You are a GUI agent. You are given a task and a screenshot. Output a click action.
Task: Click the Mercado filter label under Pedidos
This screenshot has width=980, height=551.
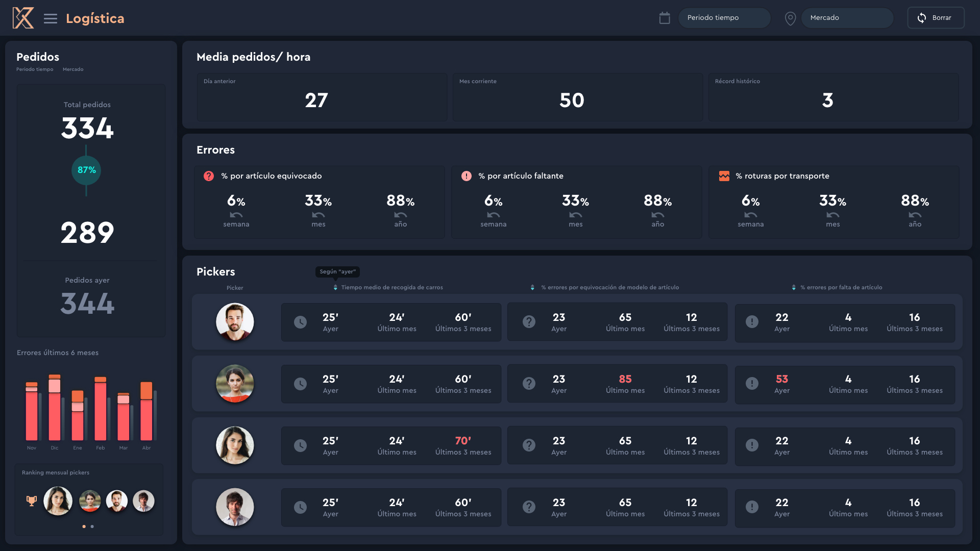tap(73, 69)
